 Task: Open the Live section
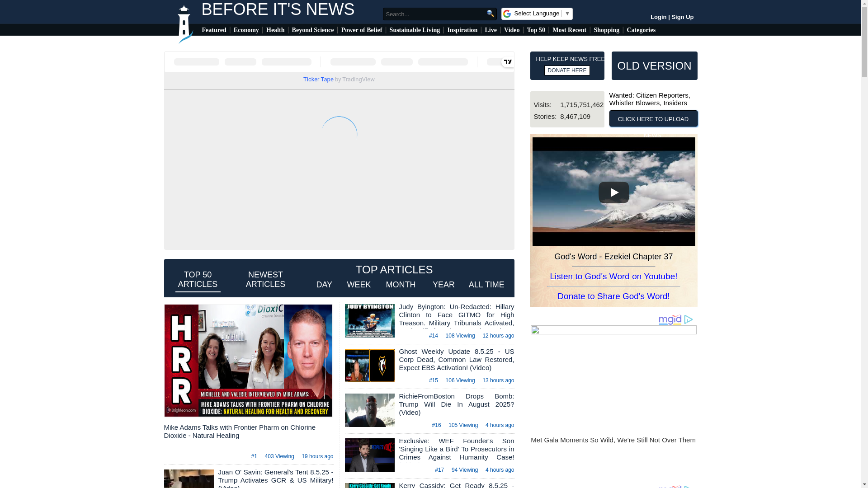[x=491, y=30]
